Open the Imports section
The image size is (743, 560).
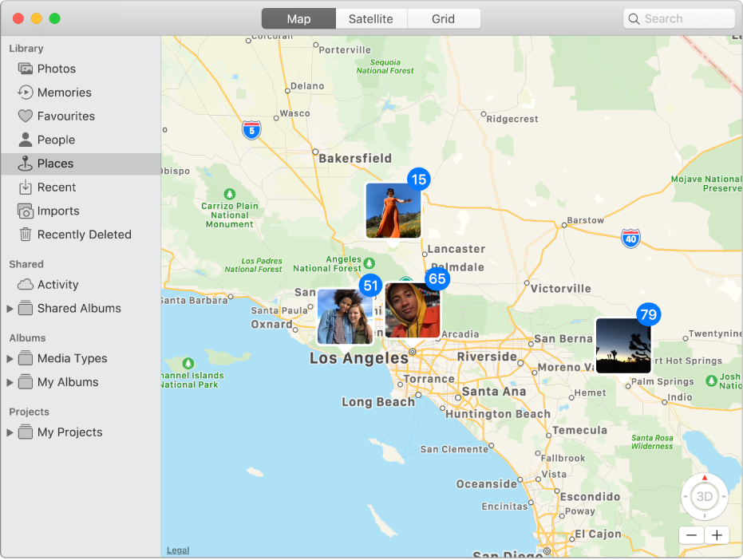click(24, 211)
